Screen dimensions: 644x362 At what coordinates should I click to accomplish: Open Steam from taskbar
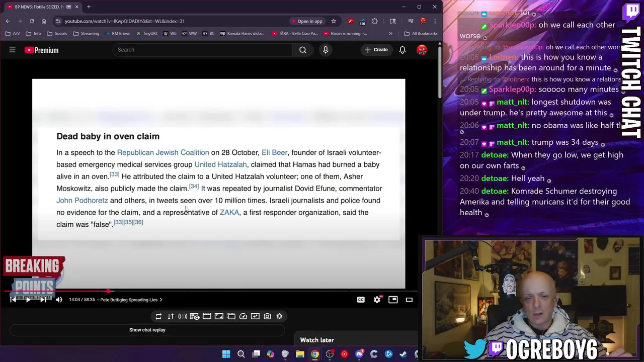[403, 354]
